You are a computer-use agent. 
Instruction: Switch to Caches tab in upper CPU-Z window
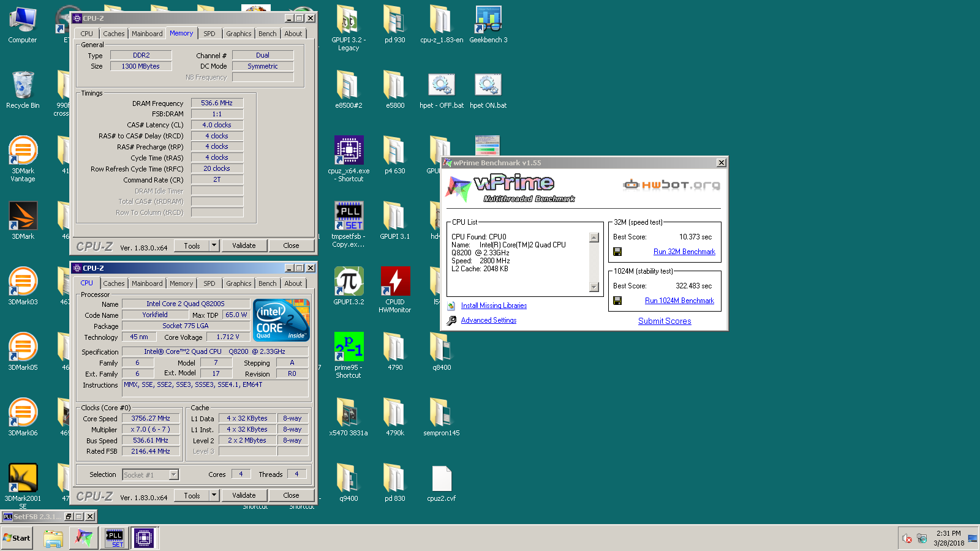coord(113,34)
